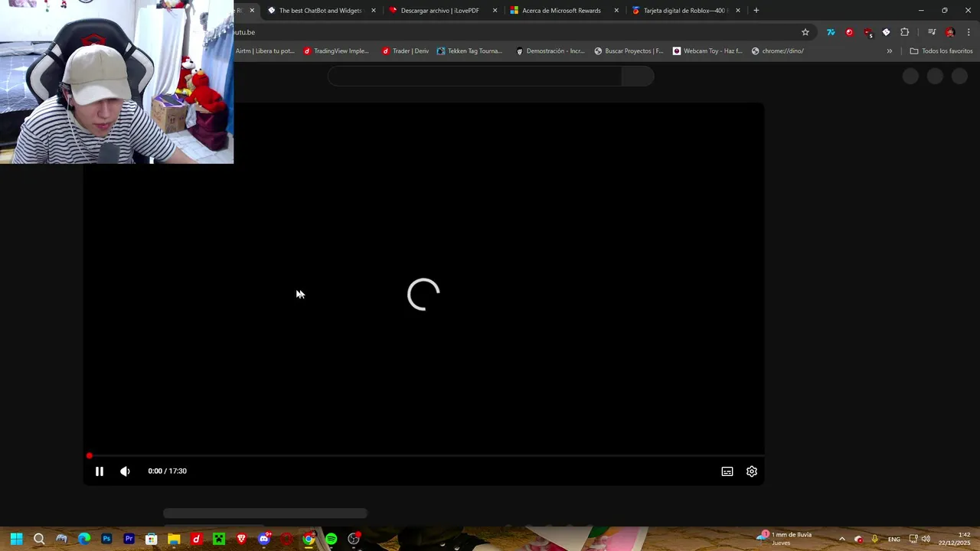The height and width of the screenshot is (551, 980).
Task: Open Spotify from the taskbar
Action: [x=332, y=539]
